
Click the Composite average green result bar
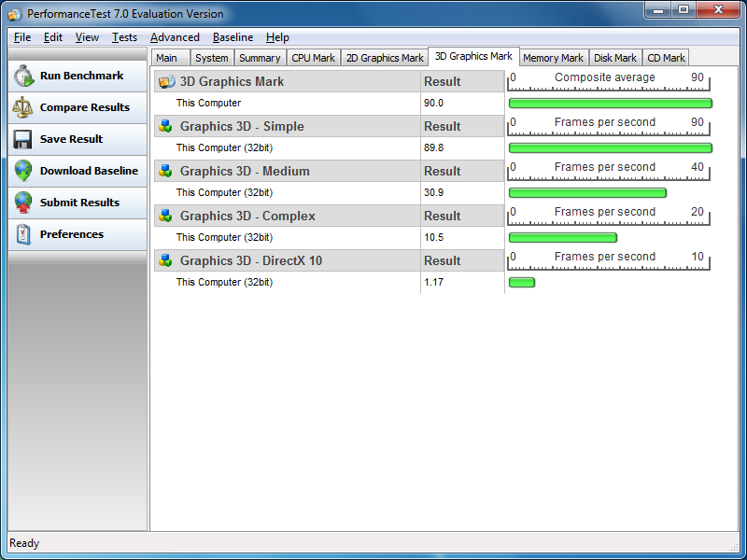click(x=611, y=104)
